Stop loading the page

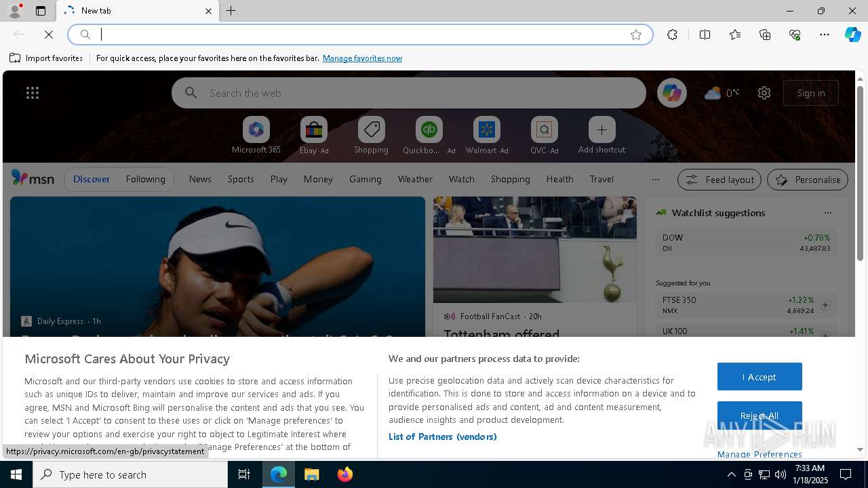(x=49, y=35)
